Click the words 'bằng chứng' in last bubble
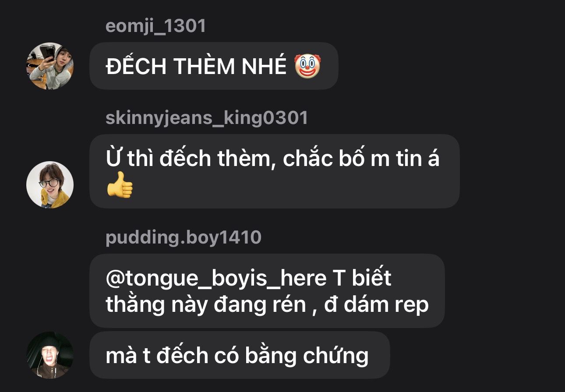This screenshot has height=392, width=565. click(x=307, y=356)
